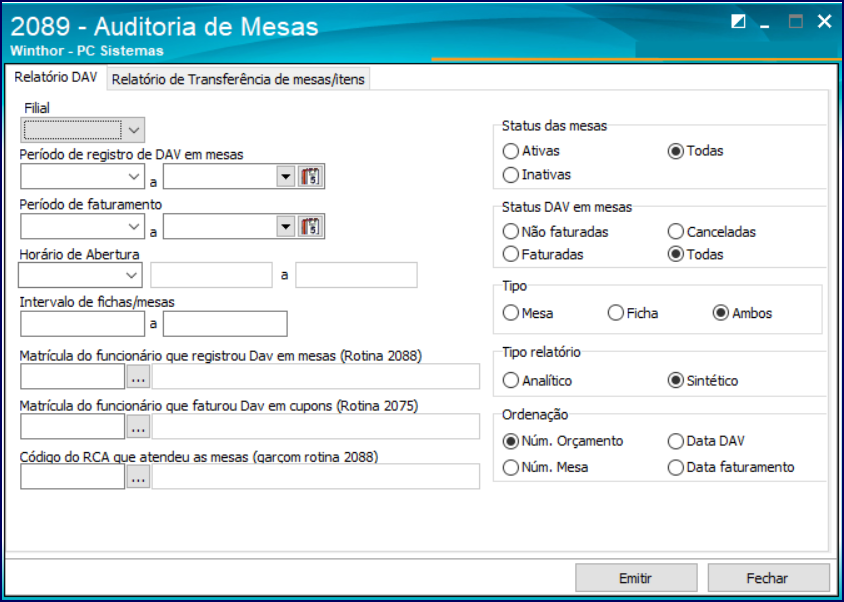Expand the Filial dropdown
This screenshot has width=844, height=602.
click(x=134, y=130)
